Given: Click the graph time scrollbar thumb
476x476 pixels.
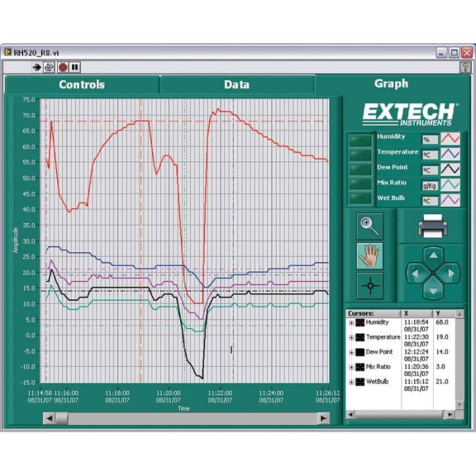Looking at the screenshot, I should [62, 418].
